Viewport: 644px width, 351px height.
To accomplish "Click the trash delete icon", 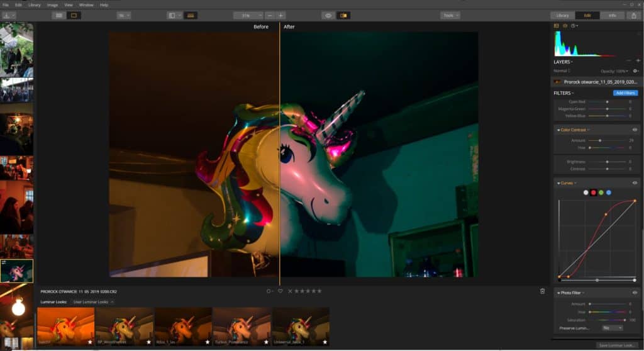I will [x=542, y=291].
